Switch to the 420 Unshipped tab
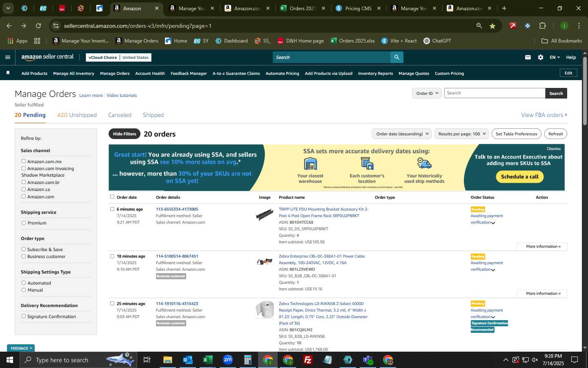This screenshot has width=588, height=368. click(77, 115)
